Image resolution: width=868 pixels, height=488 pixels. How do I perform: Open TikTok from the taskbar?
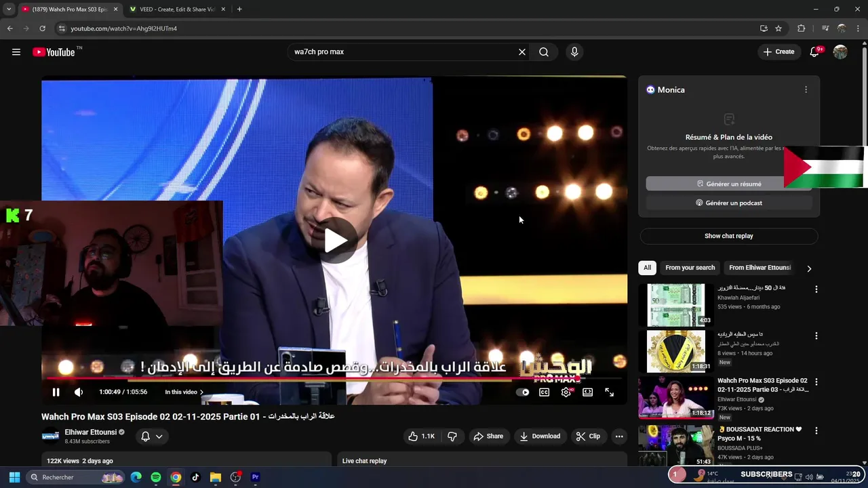[195, 477]
